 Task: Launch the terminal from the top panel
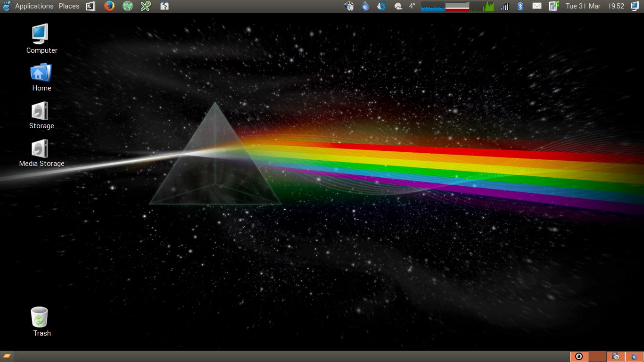[91, 6]
